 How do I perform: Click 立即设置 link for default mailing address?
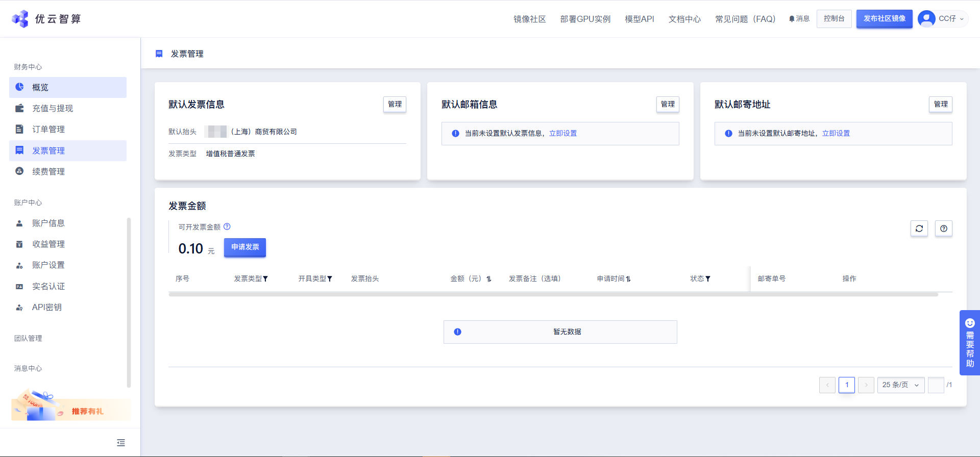[836, 134]
